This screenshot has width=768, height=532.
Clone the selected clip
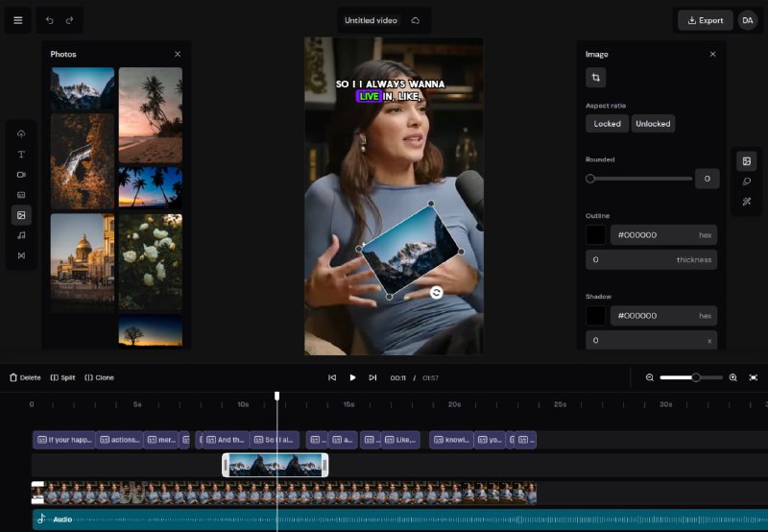tap(99, 377)
